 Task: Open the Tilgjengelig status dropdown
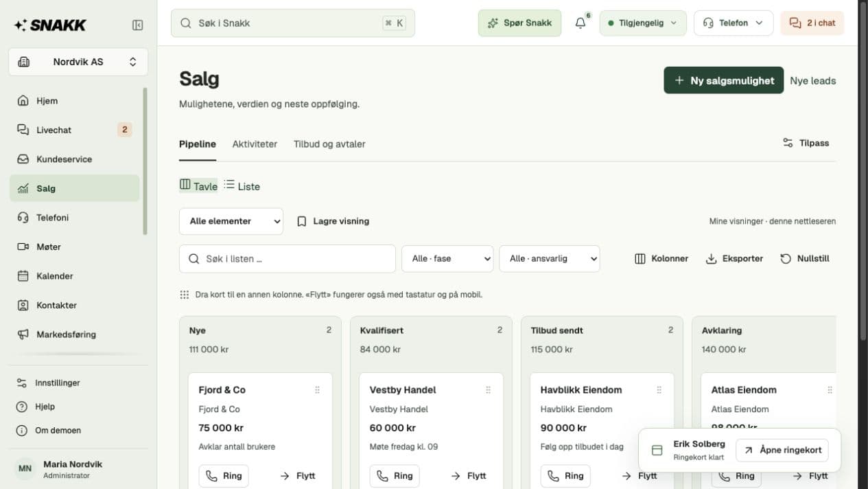coord(643,23)
